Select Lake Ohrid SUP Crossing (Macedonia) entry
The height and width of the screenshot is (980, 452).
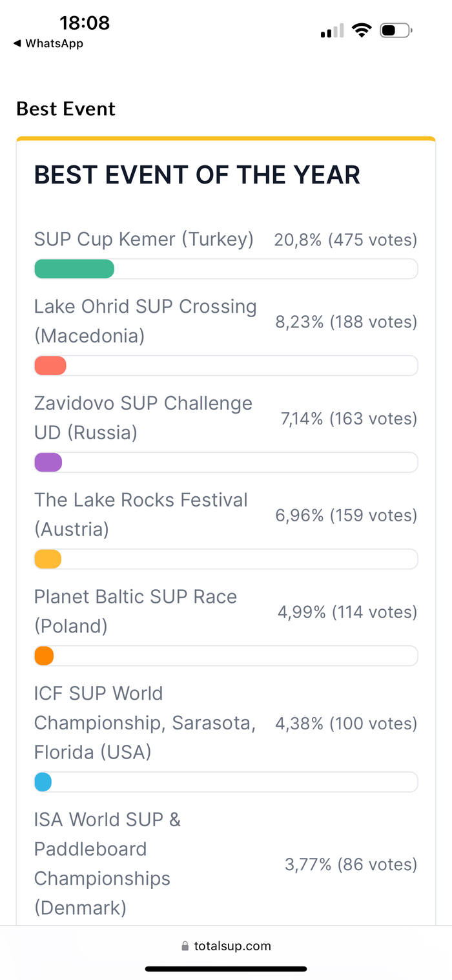click(x=145, y=321)
